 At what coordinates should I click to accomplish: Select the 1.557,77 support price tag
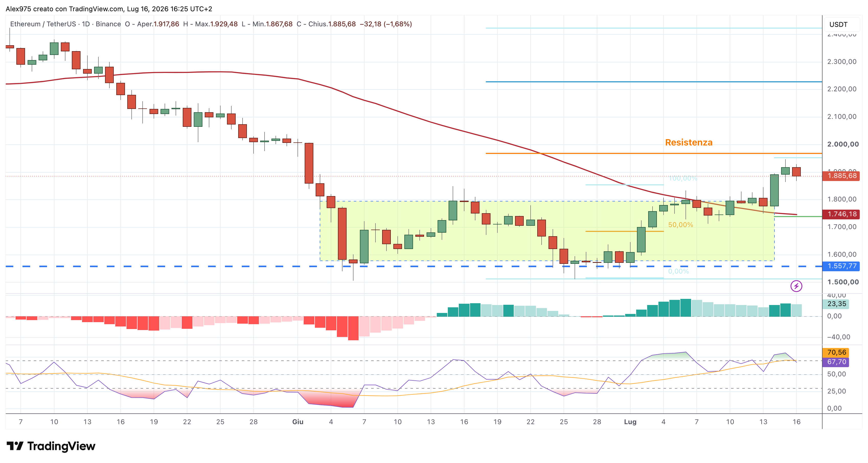[841, 266]
